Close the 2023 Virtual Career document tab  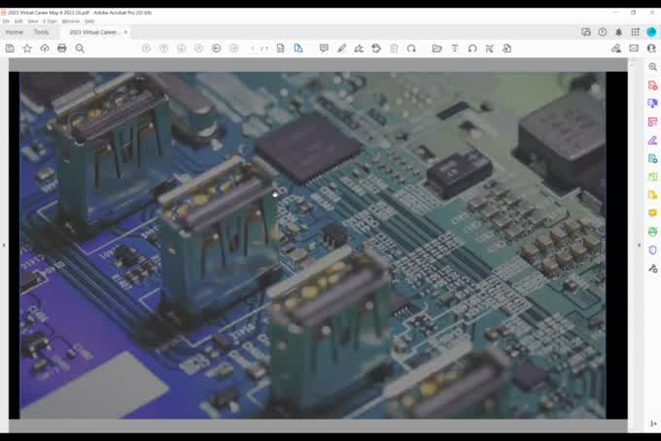pos(125,32)
